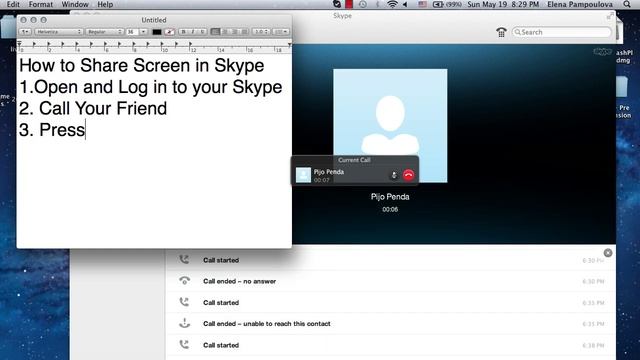Open the text background color swatch

169,32
